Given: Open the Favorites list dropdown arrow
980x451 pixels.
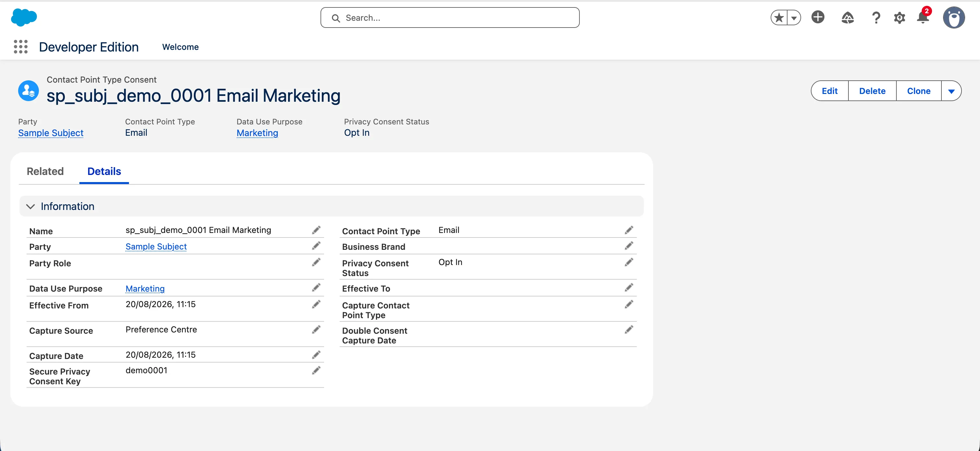Looking at the screenshot, I should pyautogui.click(x=794, y=17).
